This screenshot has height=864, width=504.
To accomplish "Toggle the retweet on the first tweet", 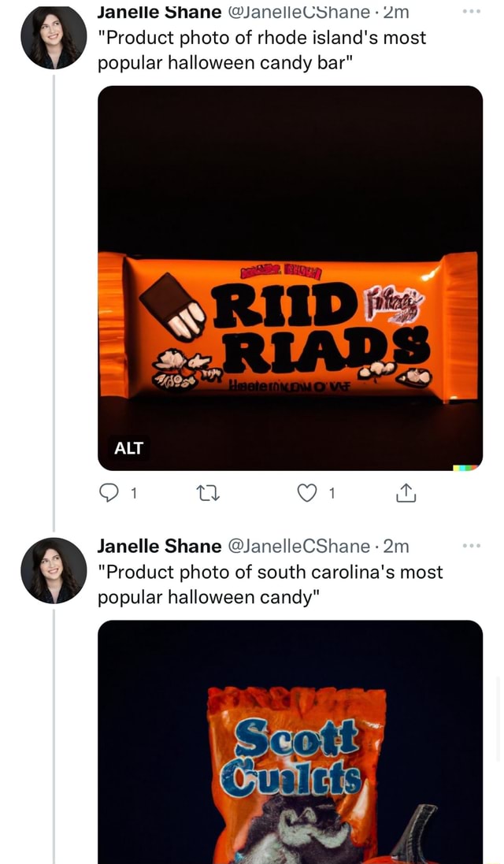I will (x=207, y=493).
